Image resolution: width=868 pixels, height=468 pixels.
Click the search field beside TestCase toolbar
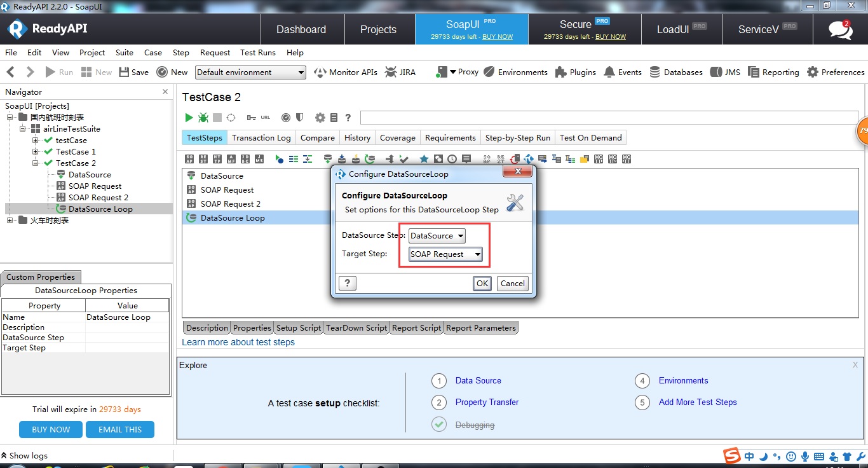coord(609,118)
